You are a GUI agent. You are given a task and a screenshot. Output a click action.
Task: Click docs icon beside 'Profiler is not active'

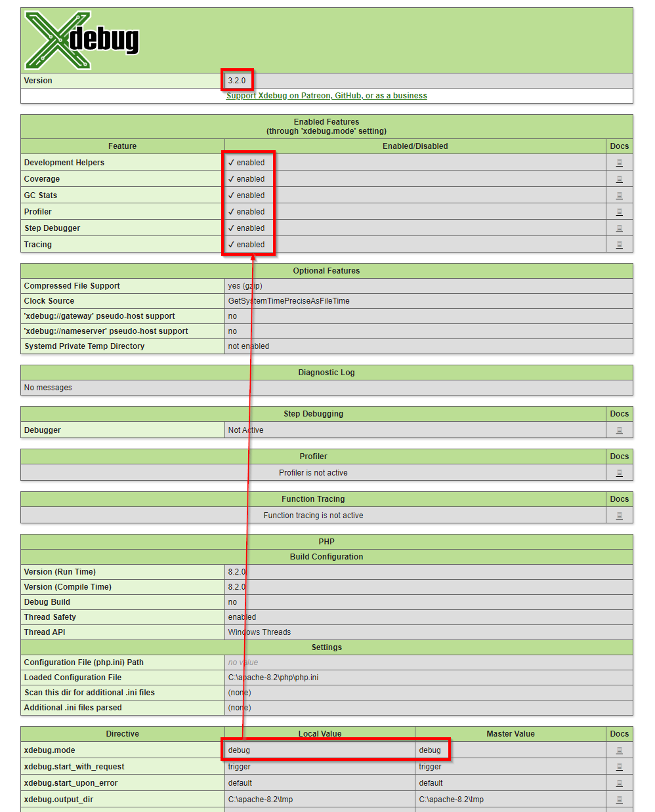(x=619, y=473)
